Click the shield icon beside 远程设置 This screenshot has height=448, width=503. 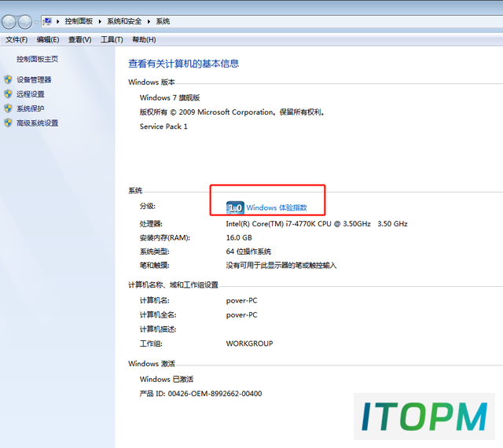[9, 94]
